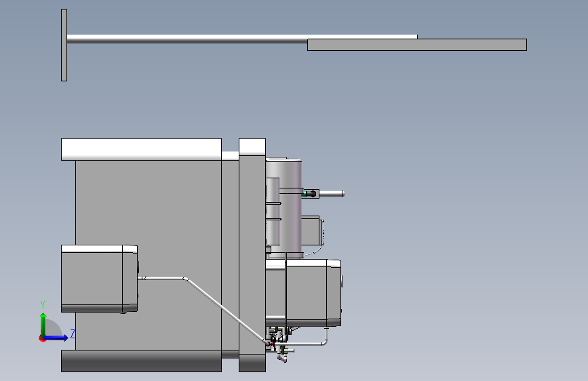Select the box protruding from main body's left
Screen dimensions: 588x381
point(100,279)
